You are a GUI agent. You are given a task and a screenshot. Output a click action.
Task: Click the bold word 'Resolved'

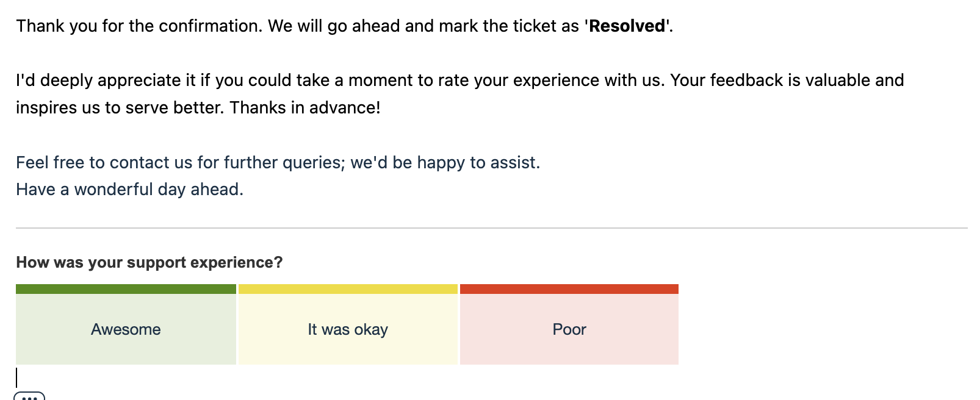click(627, 26)
